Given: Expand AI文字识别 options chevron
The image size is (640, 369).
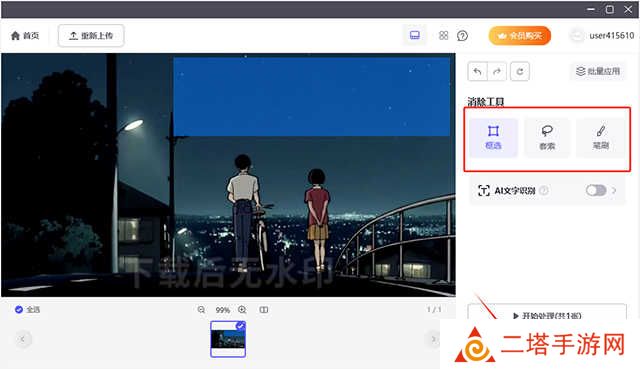Looking at the screenshot, I should (613, 190).
